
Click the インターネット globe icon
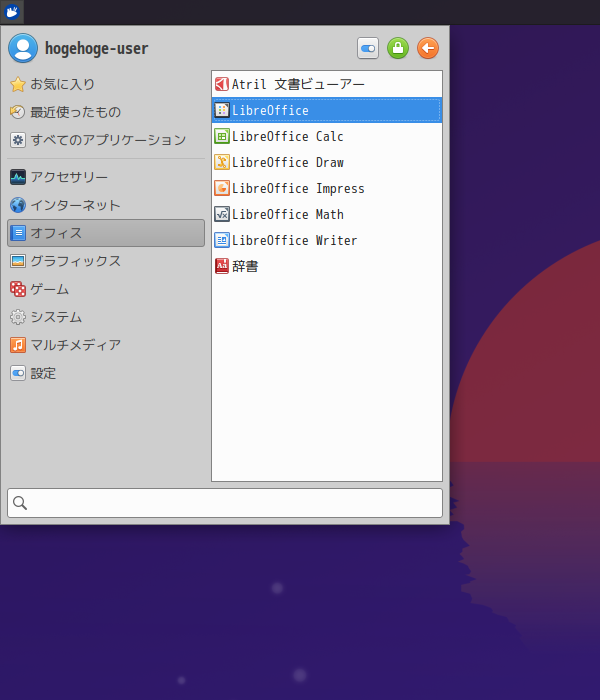[x=18, y=205]
